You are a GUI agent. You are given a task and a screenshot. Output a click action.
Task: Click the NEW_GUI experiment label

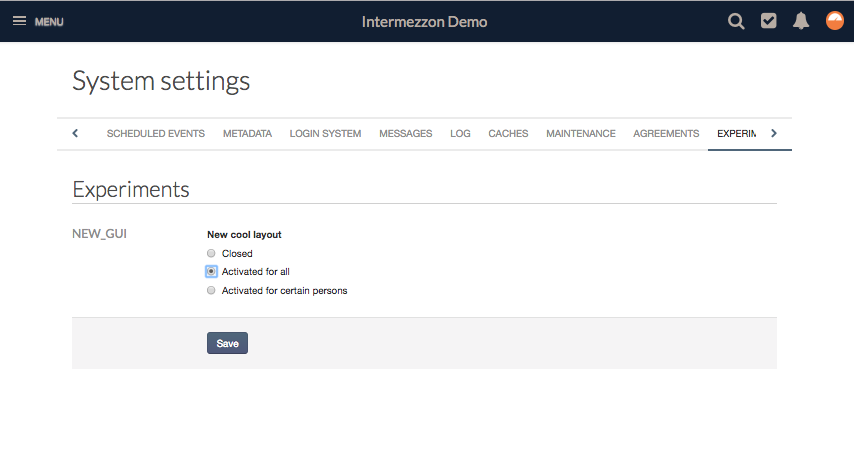tap(99, 234)
